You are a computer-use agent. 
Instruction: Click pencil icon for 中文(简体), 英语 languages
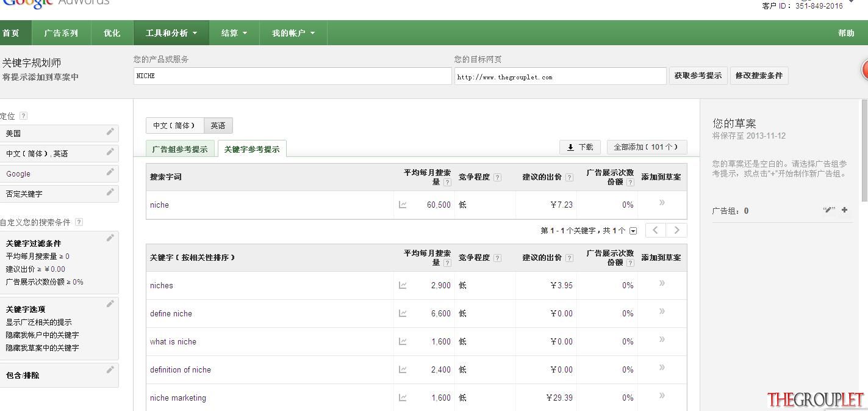pyautogui.click(x=110, y=152)
